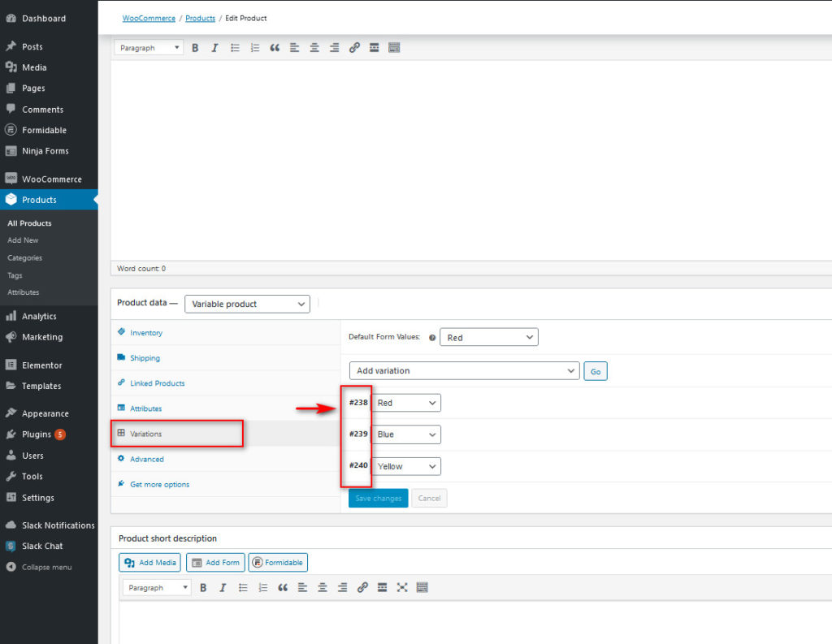Open Default Form Values Red dropdown
Viewport: 832px width, 644px height.
(488, 337)
